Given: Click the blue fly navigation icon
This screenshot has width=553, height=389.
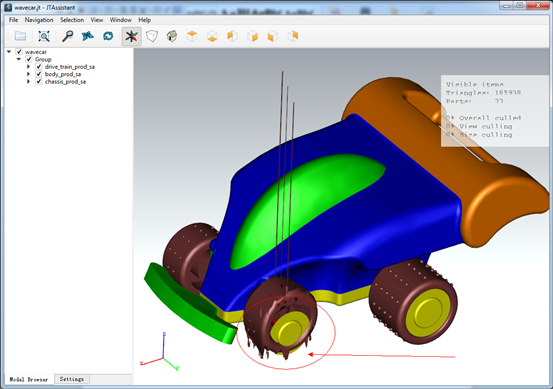Looking at the screenshot, I should point(87,36).
